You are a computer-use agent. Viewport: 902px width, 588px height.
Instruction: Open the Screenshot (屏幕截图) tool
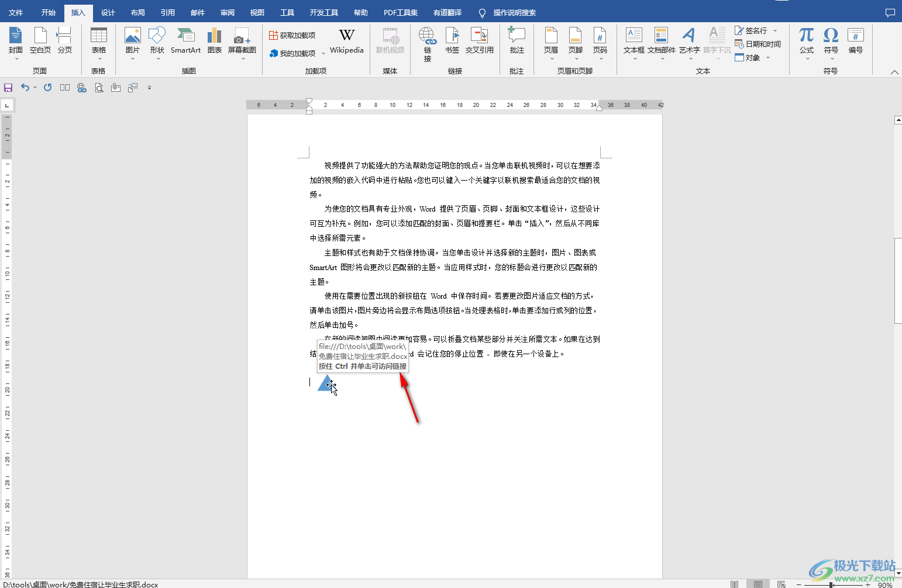pyautogui.click(x=242, y=42)
